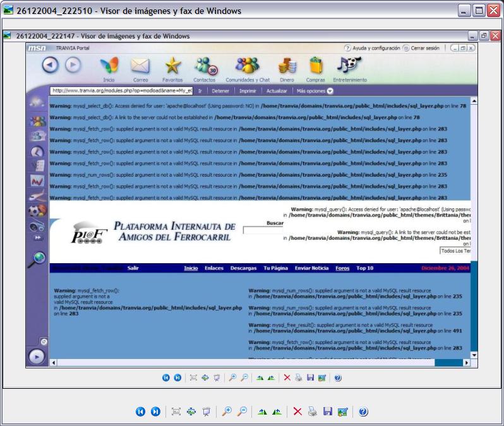Click blue help icon in outermost bottom toolbar

[363, 411]
